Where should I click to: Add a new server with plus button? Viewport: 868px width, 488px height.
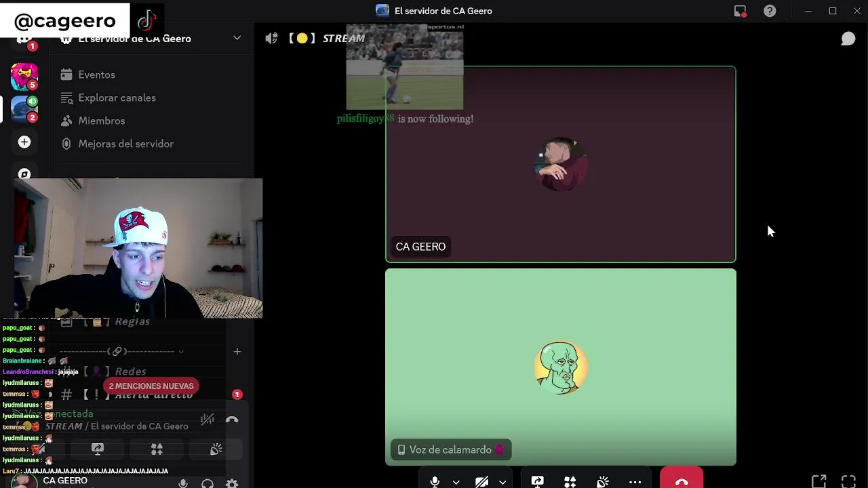[x=24, y=142]
